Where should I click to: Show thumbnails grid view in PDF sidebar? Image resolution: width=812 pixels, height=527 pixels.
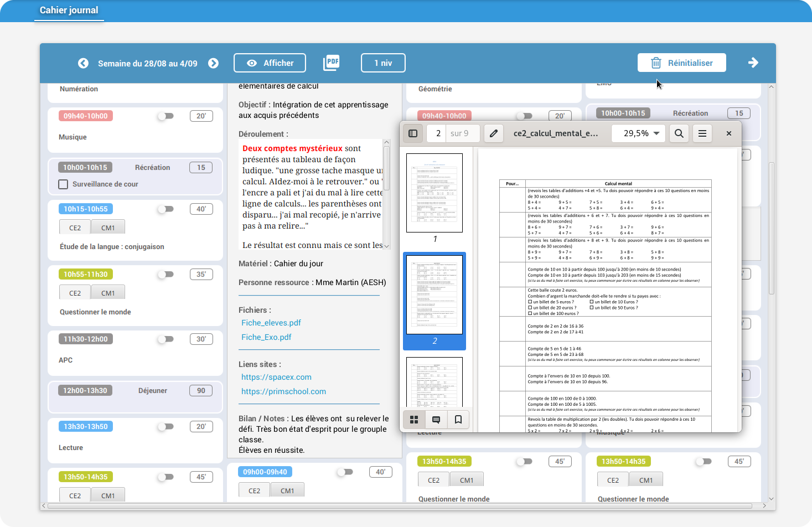414,420
